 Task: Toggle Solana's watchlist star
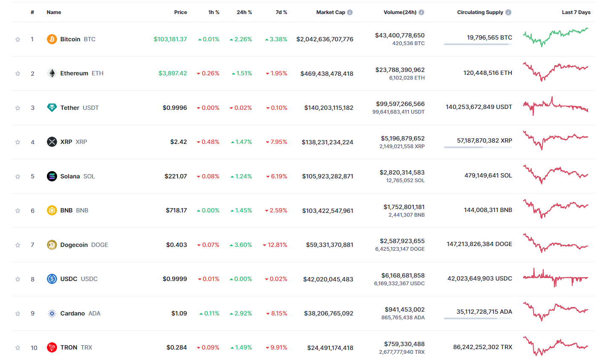pyautogui.click(x=18, y=176)
